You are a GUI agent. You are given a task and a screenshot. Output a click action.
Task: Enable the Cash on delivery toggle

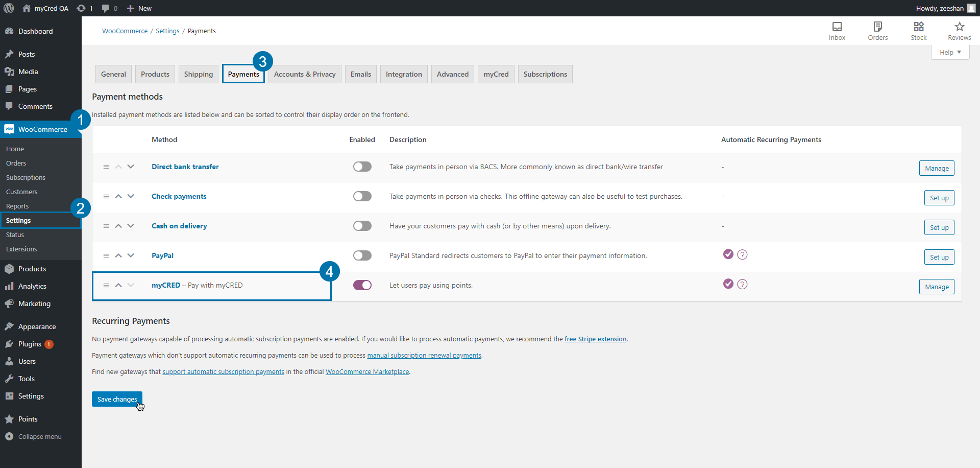(362, 226)
